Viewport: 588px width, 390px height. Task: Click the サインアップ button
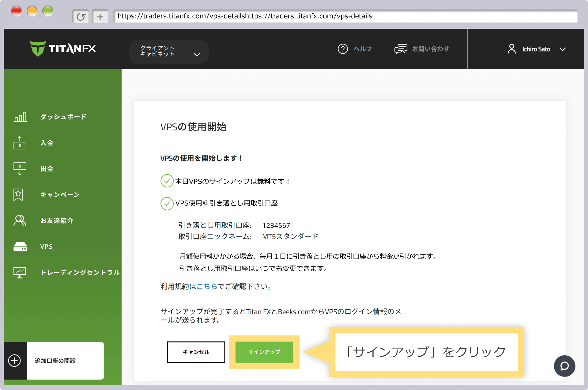(x=264, y=352)
